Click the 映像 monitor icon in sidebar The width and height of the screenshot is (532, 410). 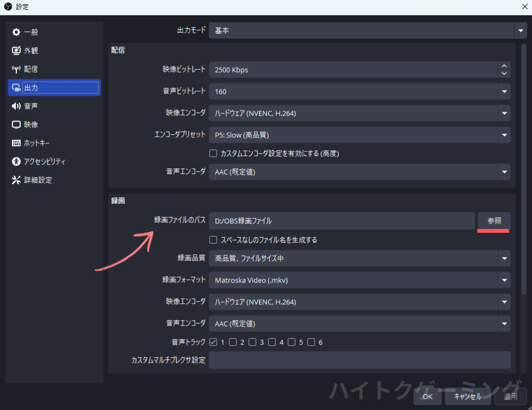point(16,124)
